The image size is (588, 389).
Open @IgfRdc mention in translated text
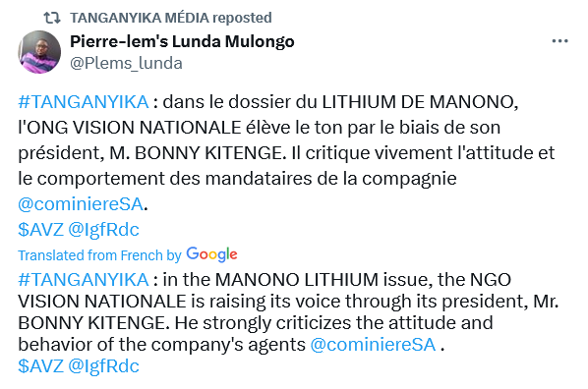(103, 365)
